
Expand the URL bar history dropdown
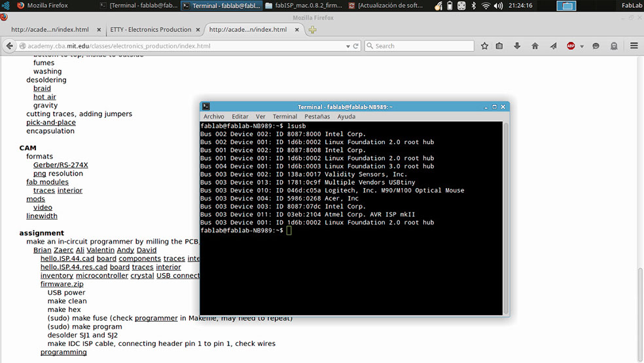(x=348, y=47)
